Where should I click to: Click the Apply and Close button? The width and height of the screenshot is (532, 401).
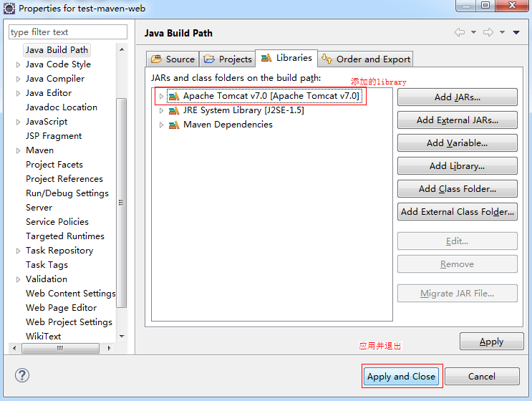401,376
